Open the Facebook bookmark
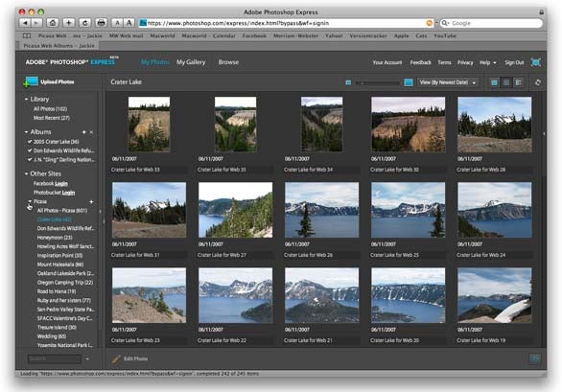This screenshot has width=562, height=392. [x=254, y=35]
